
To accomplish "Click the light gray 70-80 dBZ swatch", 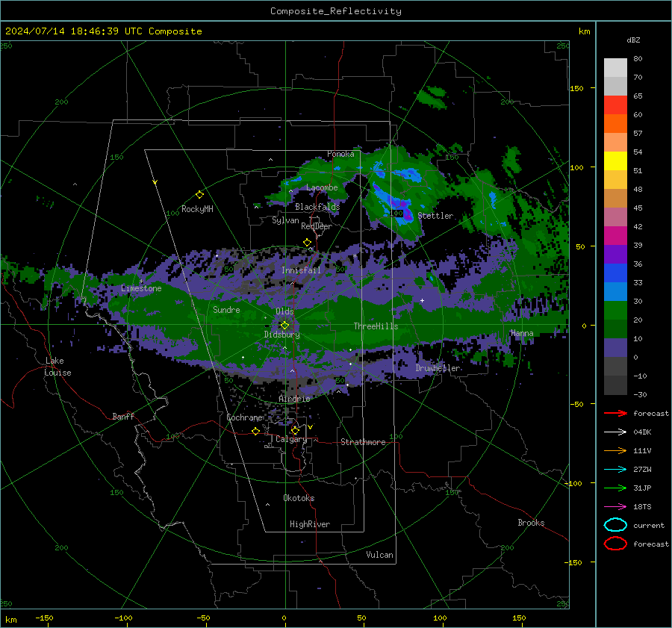I will point(615,68).
